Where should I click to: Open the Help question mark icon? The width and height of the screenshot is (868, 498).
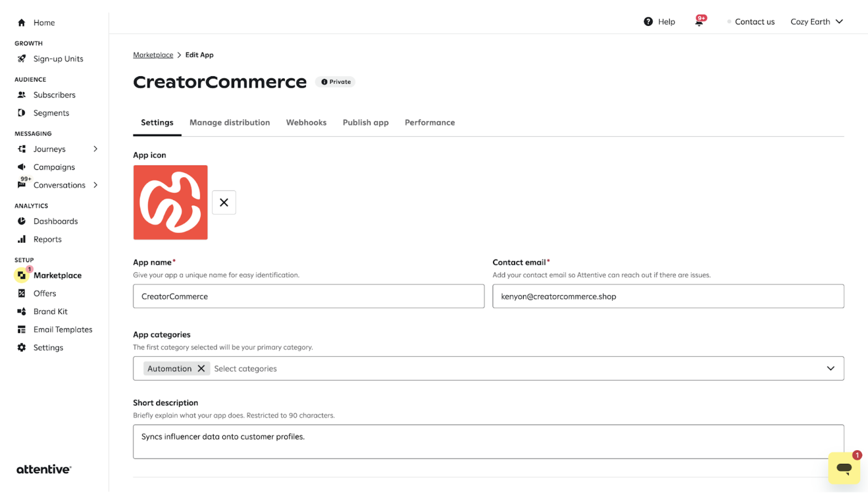[648, 22]
